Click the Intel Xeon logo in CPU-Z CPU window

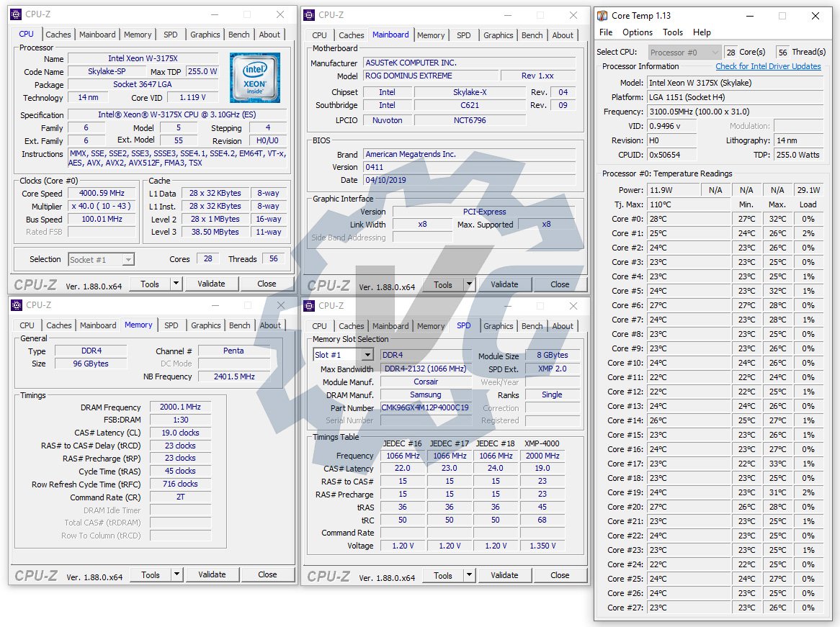(254, 78)
